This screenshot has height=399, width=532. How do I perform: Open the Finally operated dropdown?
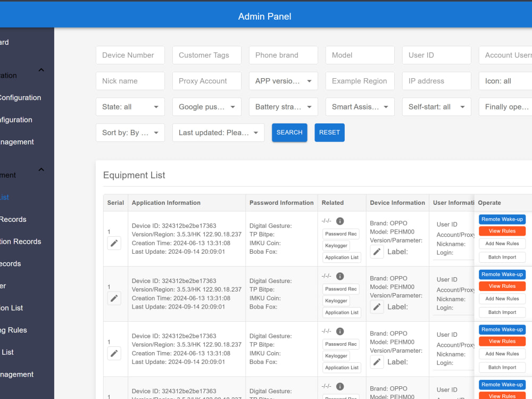[x=505, y=107]
